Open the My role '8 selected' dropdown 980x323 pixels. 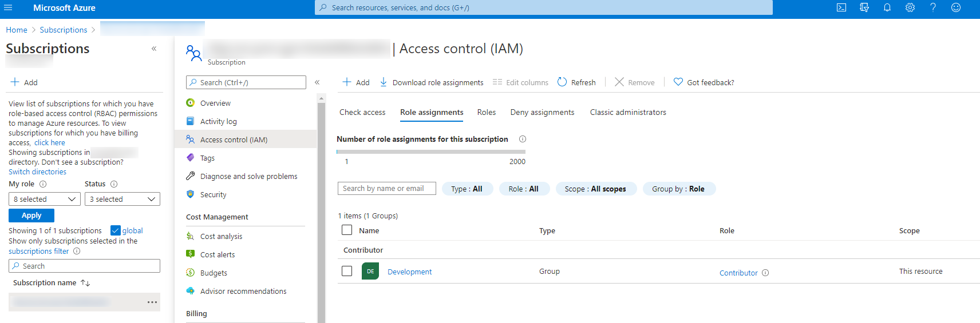coord(45,199)
